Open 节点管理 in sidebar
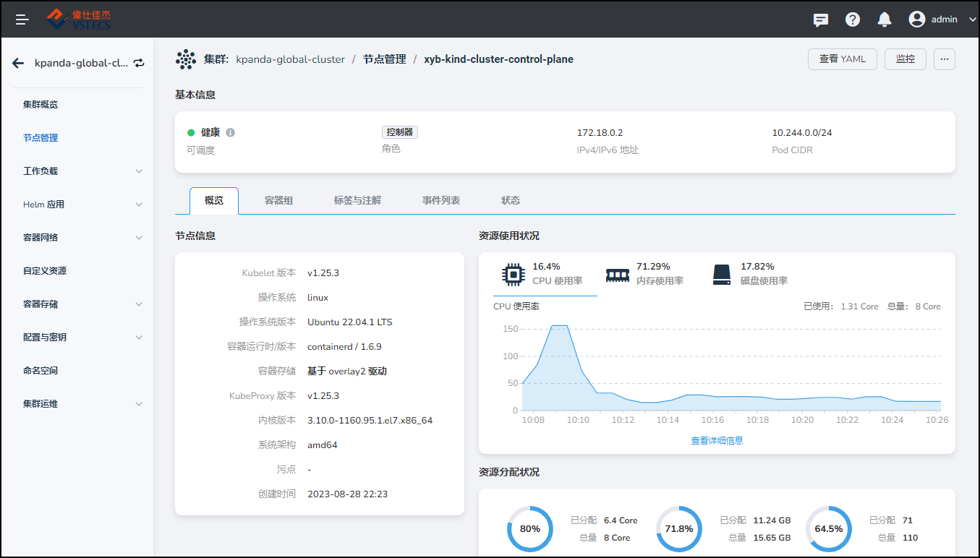This screenshot has height=558, width=980. (41, 138)
